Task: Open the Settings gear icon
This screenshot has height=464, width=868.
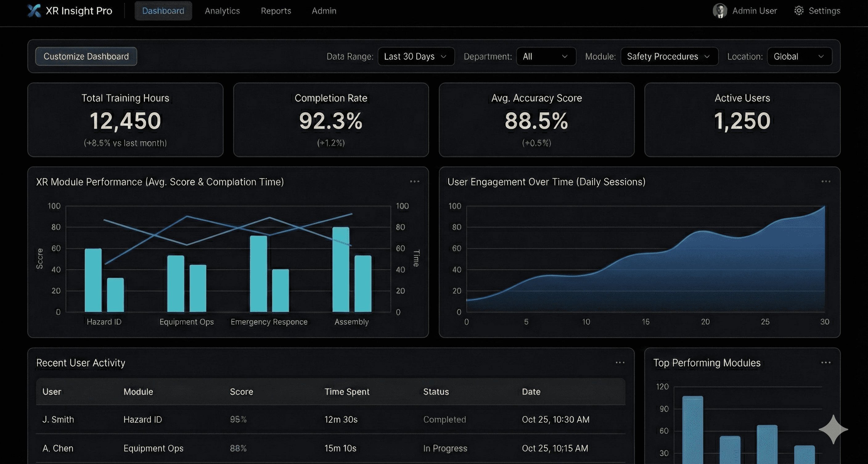Action: 799,11
